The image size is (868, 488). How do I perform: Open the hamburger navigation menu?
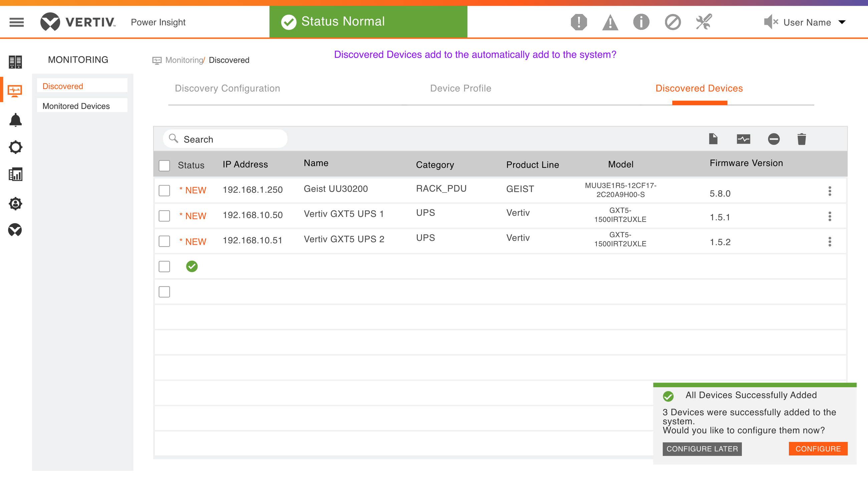[16, 22]
